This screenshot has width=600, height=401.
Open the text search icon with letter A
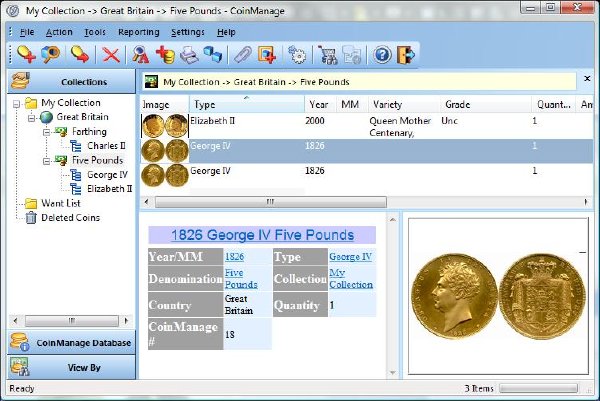tap(140, 54)
